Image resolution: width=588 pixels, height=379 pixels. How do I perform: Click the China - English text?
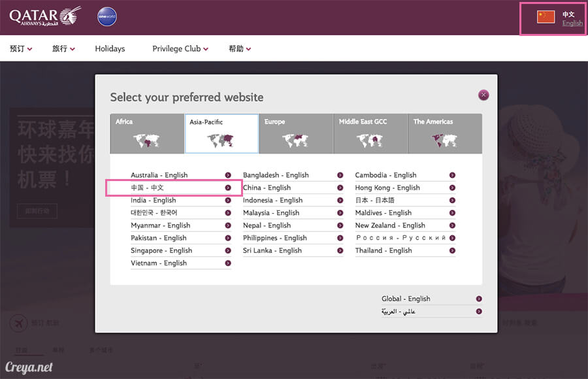click(x=267, y=188)
